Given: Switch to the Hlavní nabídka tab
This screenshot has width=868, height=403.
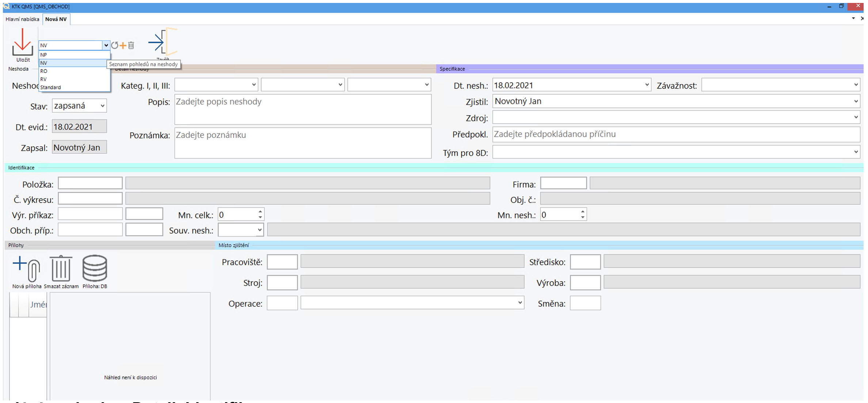Looking at the screenshot, I should [22, 19].
